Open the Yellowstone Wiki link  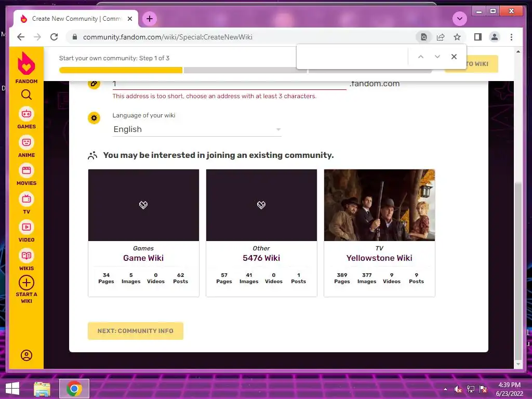(x=379, y=258)
